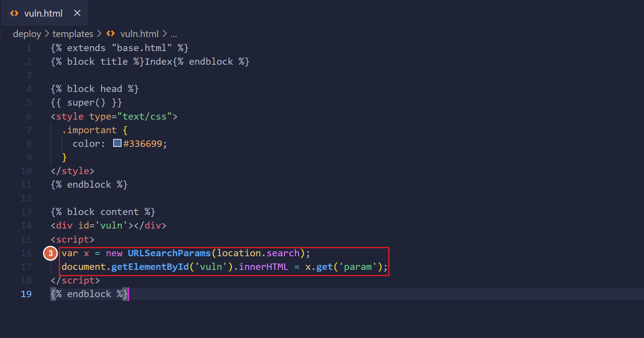The height and width of the screenshot is (338, 644).
Task: Click the innerHTML property on line 17
Action: coord(264,267)
